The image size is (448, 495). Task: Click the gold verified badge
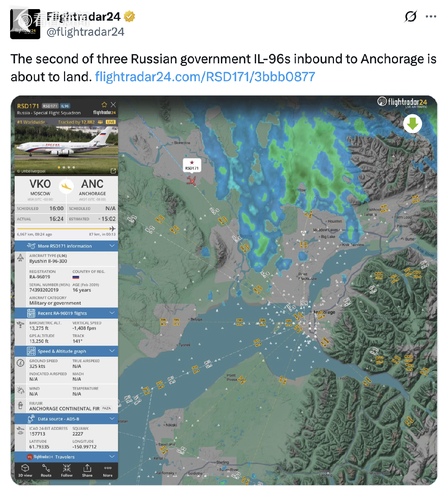pos(129,16)
